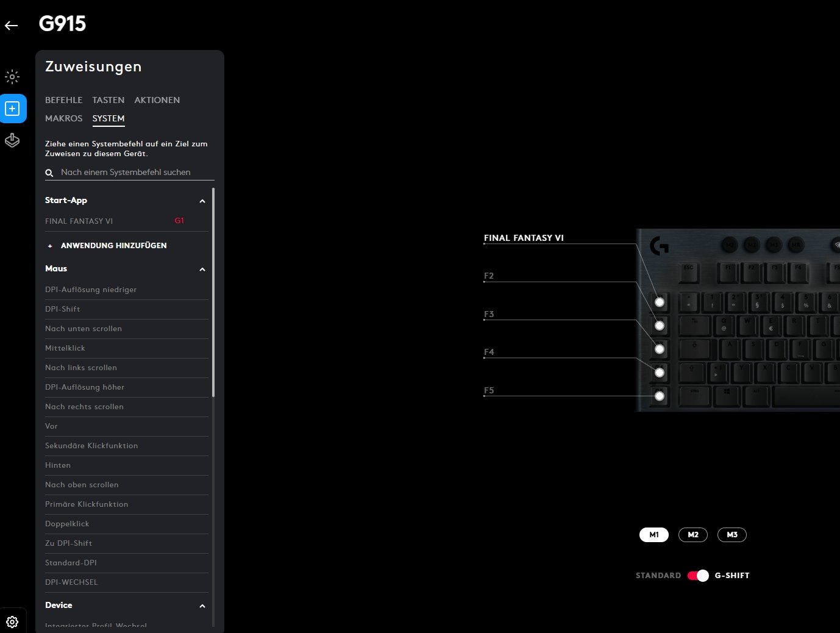The image size is (840, 633).
Task: Open the BEFEHLE tab
Action: [x=63, y=100]
